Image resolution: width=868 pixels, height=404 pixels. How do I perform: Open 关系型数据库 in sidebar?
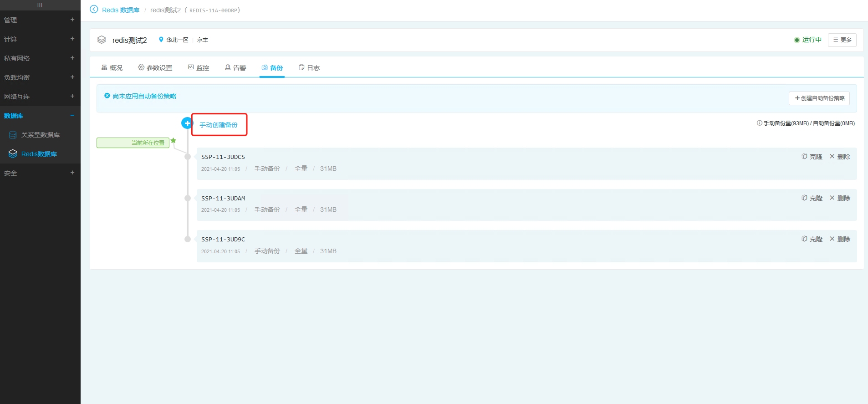(x=40, y=135)
